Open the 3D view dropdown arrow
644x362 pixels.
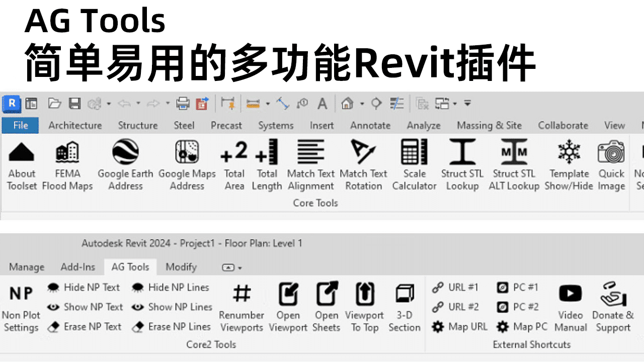click(x=362, y=104)
